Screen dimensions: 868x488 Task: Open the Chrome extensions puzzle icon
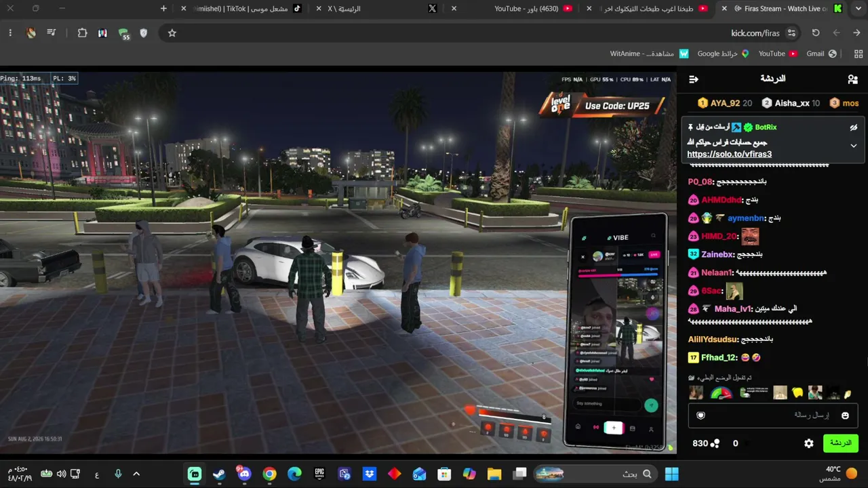click(83, 33)
